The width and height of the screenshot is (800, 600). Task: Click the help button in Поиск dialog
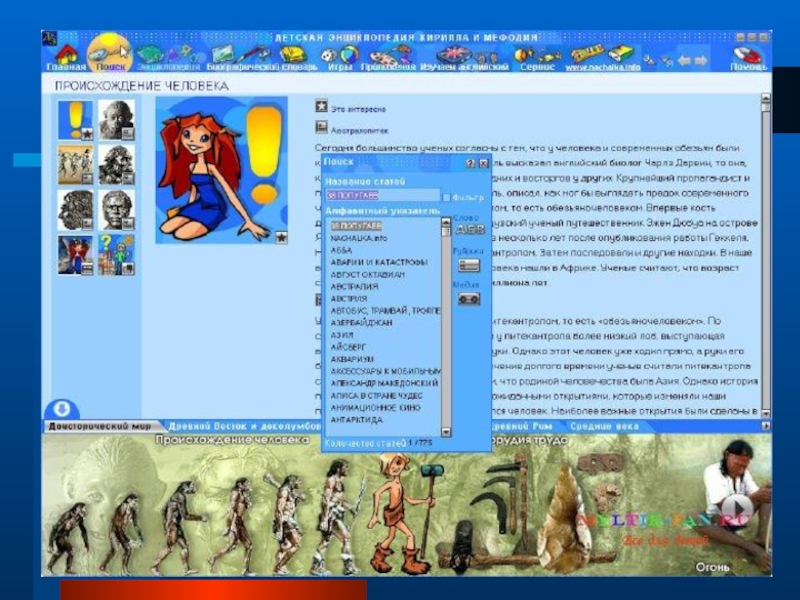point(470,163)
